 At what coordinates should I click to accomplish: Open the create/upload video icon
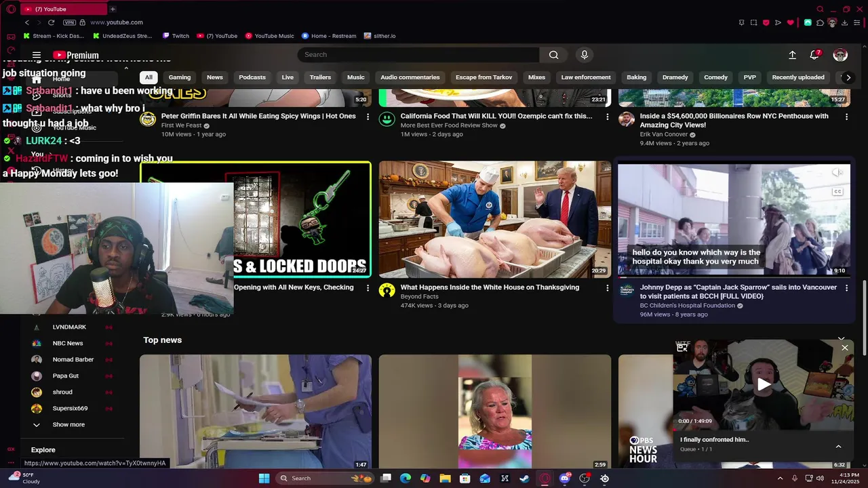click(792, 55)
